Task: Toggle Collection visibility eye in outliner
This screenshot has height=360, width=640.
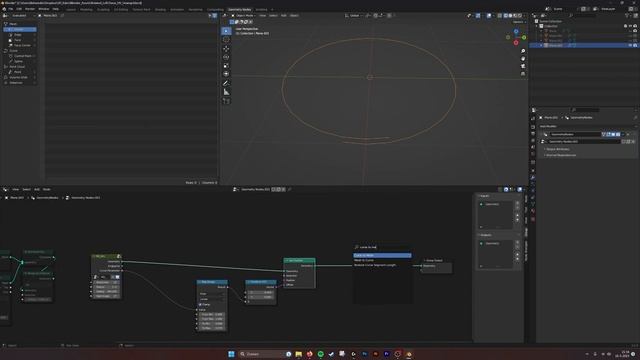Action: 630,26
